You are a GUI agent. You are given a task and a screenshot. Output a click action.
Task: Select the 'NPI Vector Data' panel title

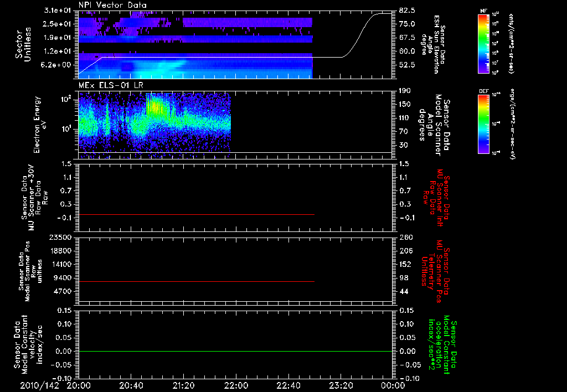click(x=113, y=5)
